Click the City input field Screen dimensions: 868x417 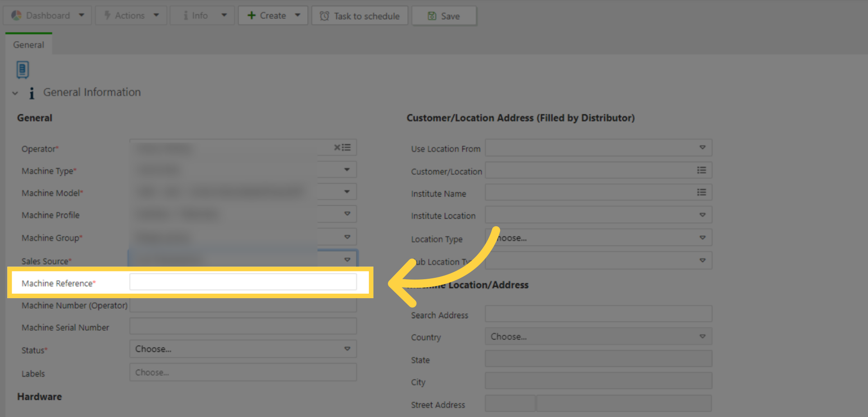click(599, 381)
